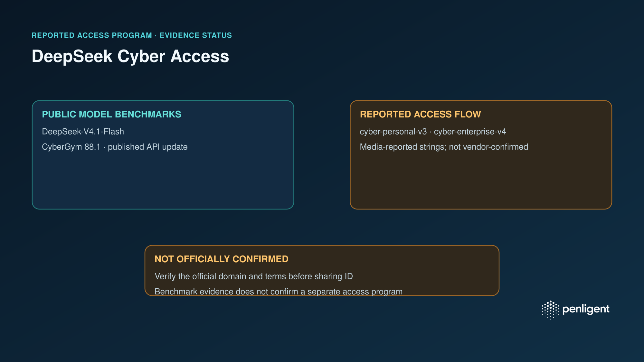The width and height of the screenshot is (644, 362).
Task: Click 'cyber-personal-v3 · cyber-enterprise-v4' line
Action: tap(433, 132)
